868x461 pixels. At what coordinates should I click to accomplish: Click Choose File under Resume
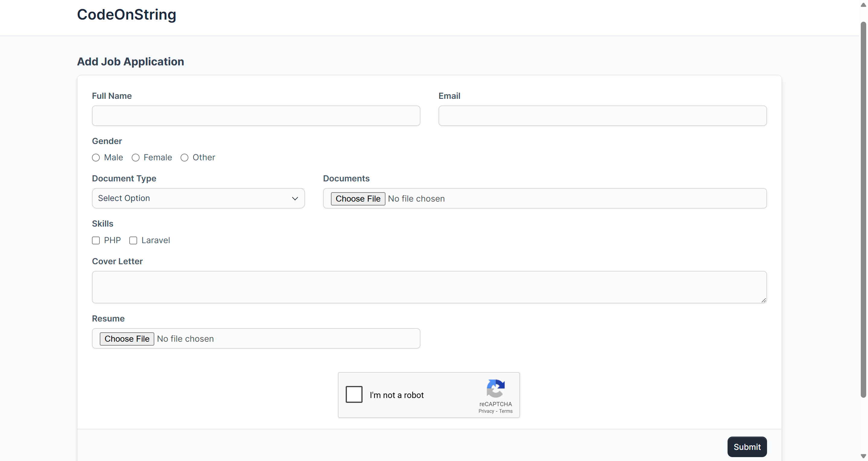pos(127,339)
